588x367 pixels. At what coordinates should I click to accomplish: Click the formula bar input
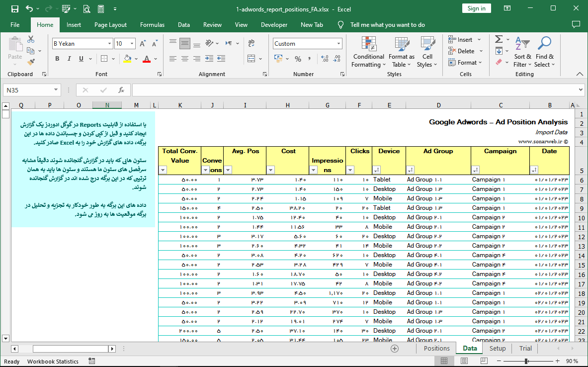[355, 90]
